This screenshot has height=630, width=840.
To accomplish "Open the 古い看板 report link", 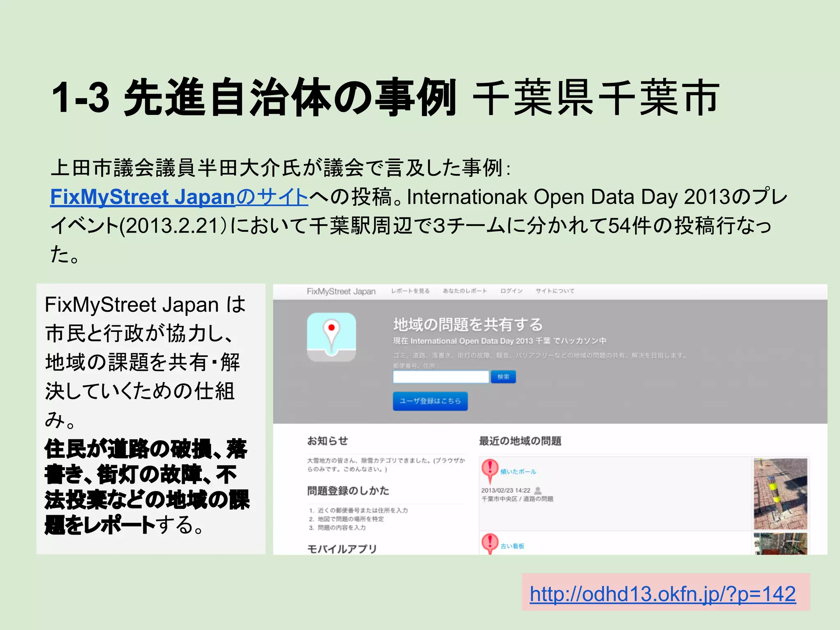I will pyautogui.click(x=512, y=546).
